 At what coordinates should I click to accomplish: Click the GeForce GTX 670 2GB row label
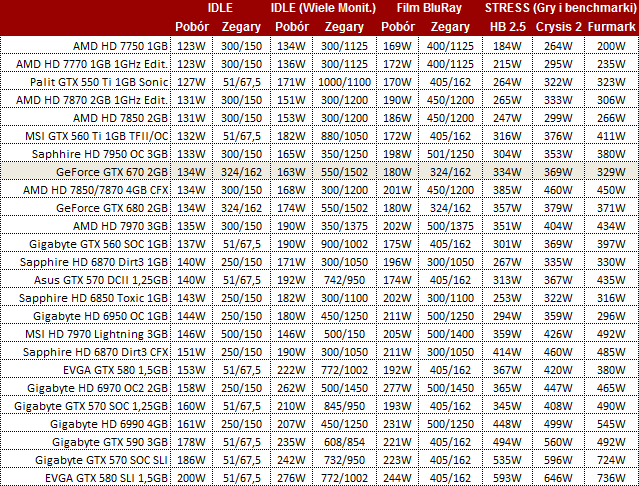tap(112, 172)
